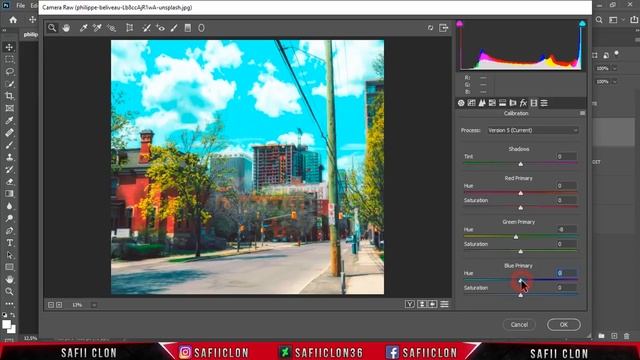Select the White Balance eyedropper tool

click(x=84, y=28)
